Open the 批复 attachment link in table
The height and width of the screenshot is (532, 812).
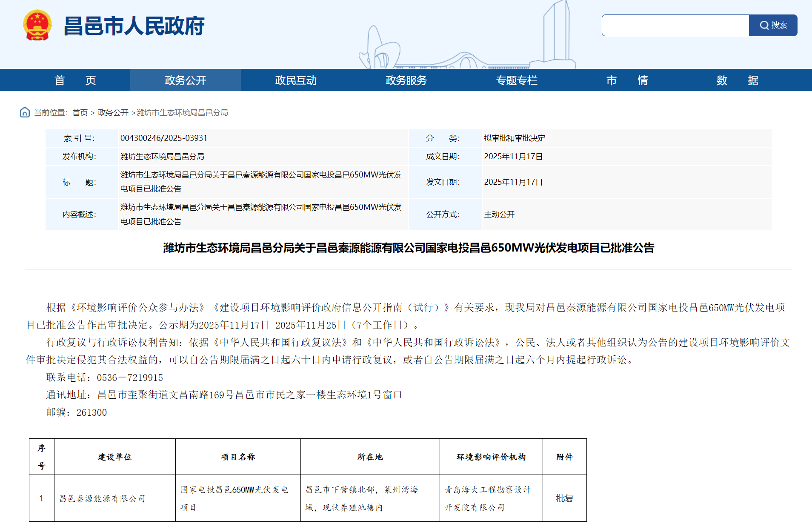click(564, 498)
